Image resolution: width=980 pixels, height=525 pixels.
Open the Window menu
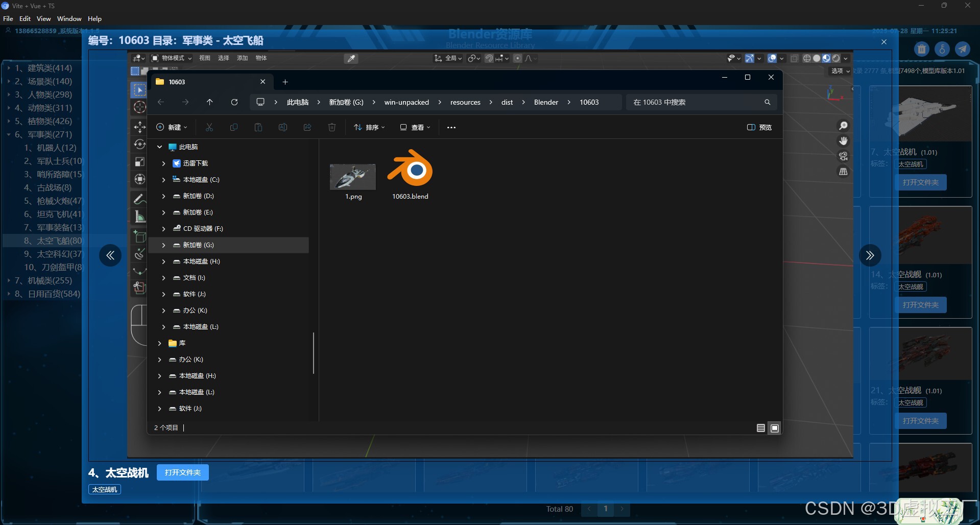click(x=69, y=18)
